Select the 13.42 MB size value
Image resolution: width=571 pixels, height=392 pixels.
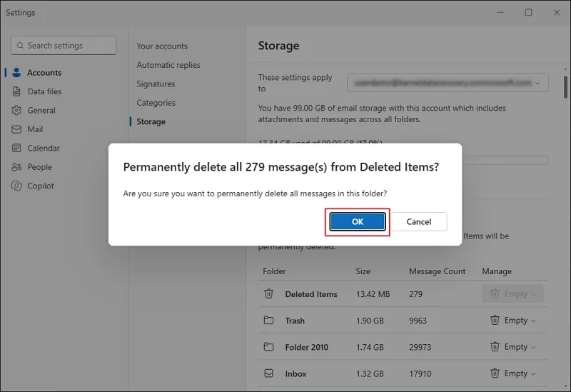coord(373,294)
